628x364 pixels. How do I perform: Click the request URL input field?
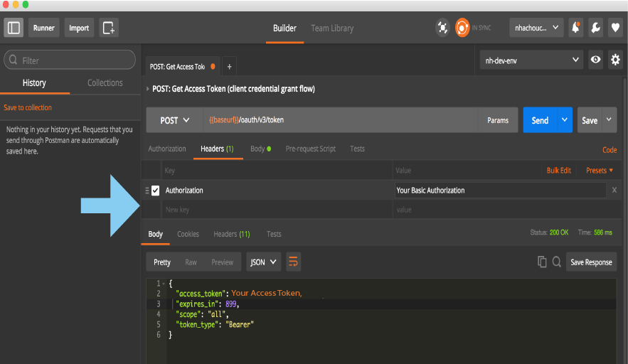coord(341,120)
